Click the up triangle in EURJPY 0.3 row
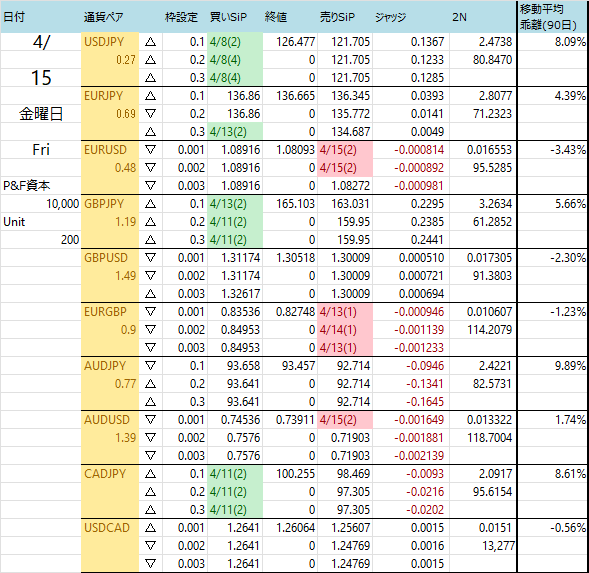589x573 pixels. [150, 132]
